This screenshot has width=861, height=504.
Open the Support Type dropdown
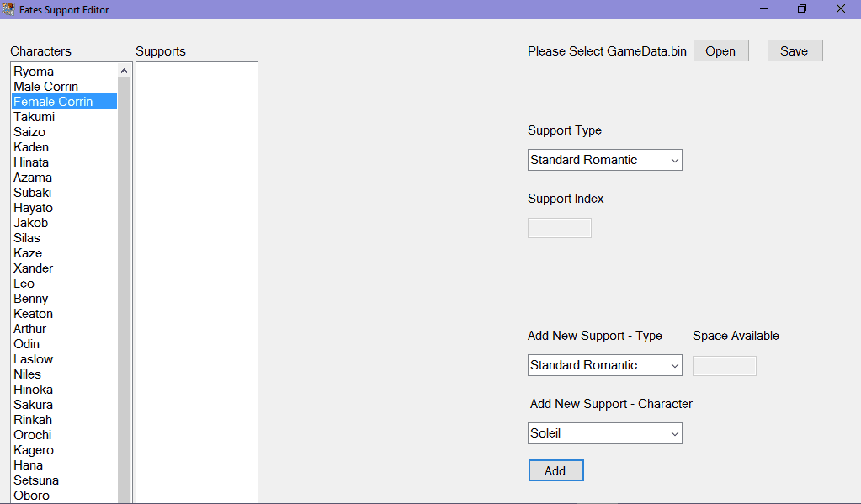pos(604,160)
